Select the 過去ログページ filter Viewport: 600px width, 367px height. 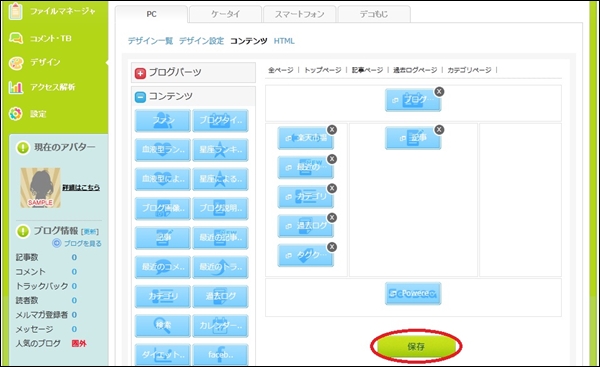(415, 70)
